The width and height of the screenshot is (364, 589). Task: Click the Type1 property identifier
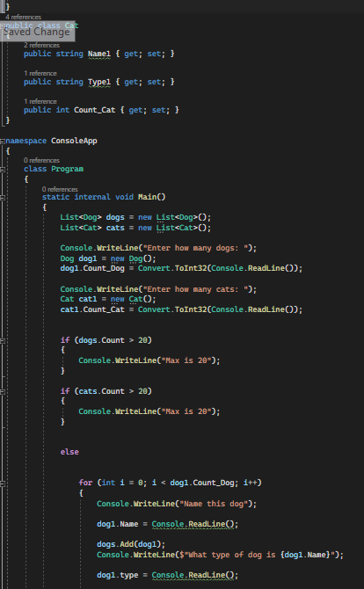click(x=99, y=82)
